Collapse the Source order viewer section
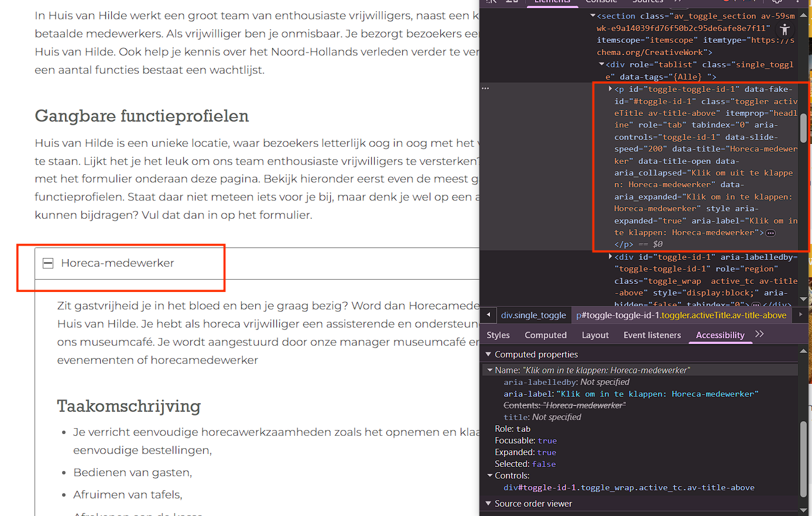Image resolution: width=812 pixels, height=516 pixels. [x=488, y=504]
